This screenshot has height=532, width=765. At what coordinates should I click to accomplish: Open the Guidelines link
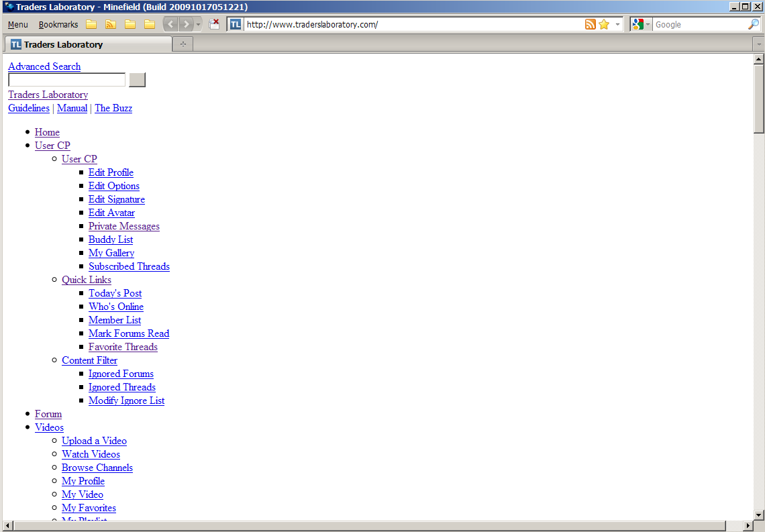[x=29, y=108]
